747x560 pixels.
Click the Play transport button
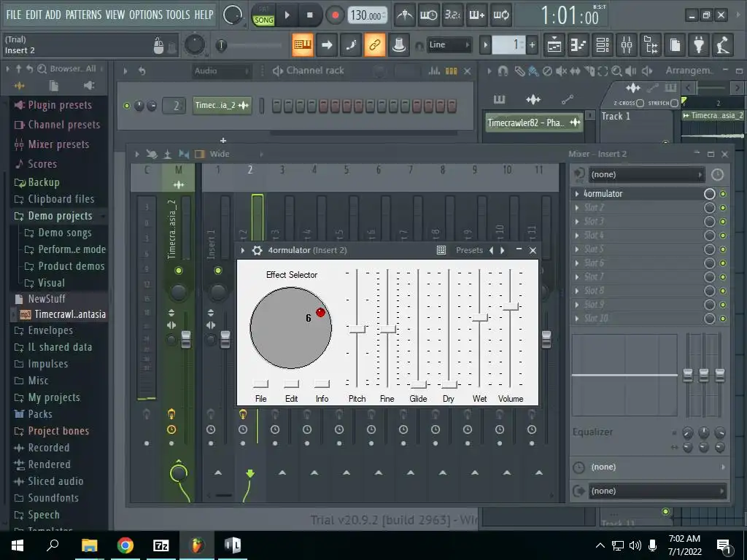click(287, 15)
